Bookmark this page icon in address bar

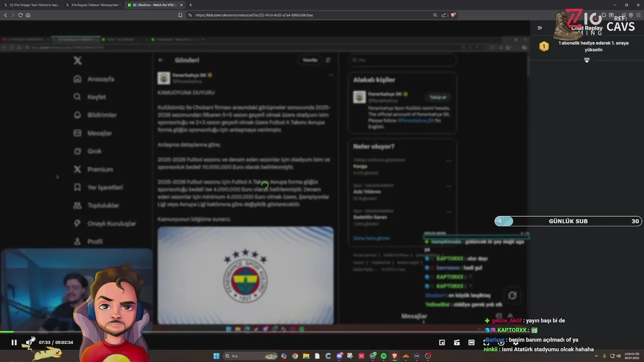tap(180, 15)
